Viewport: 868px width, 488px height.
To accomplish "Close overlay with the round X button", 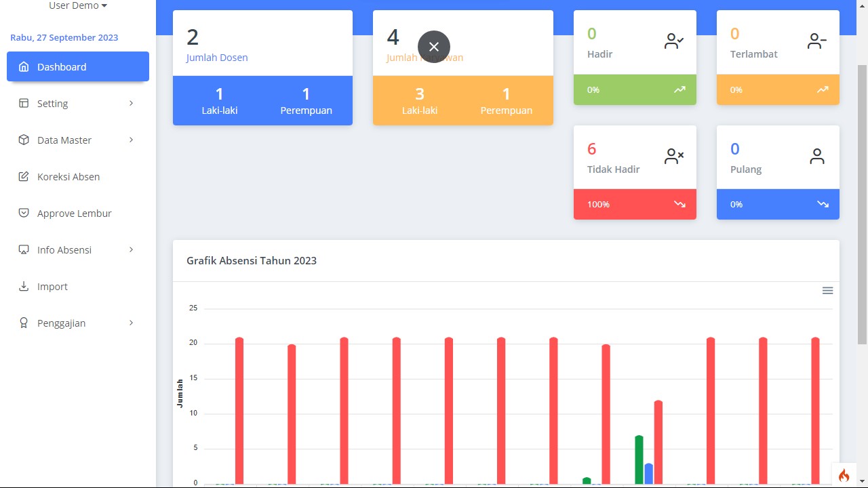I will tap(434, 47).
